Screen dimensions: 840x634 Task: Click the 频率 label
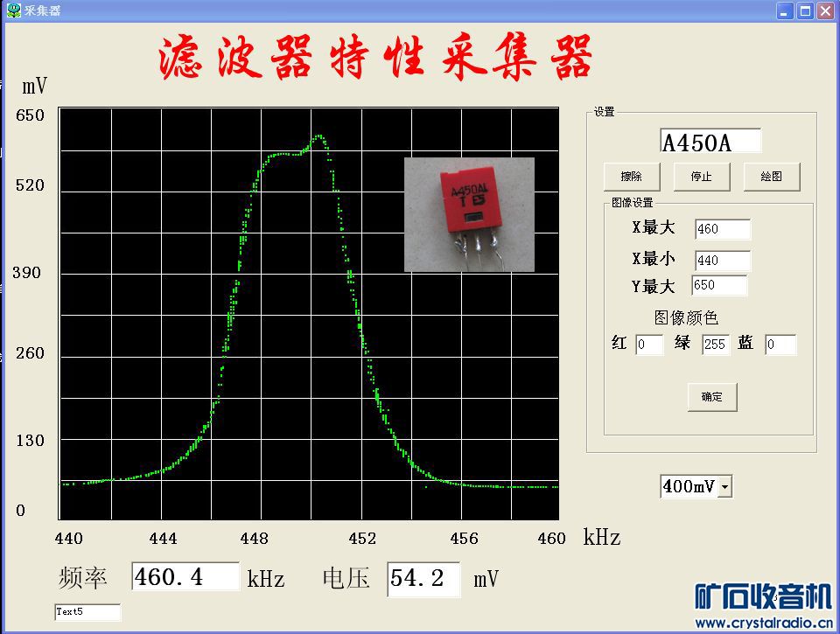82,579
